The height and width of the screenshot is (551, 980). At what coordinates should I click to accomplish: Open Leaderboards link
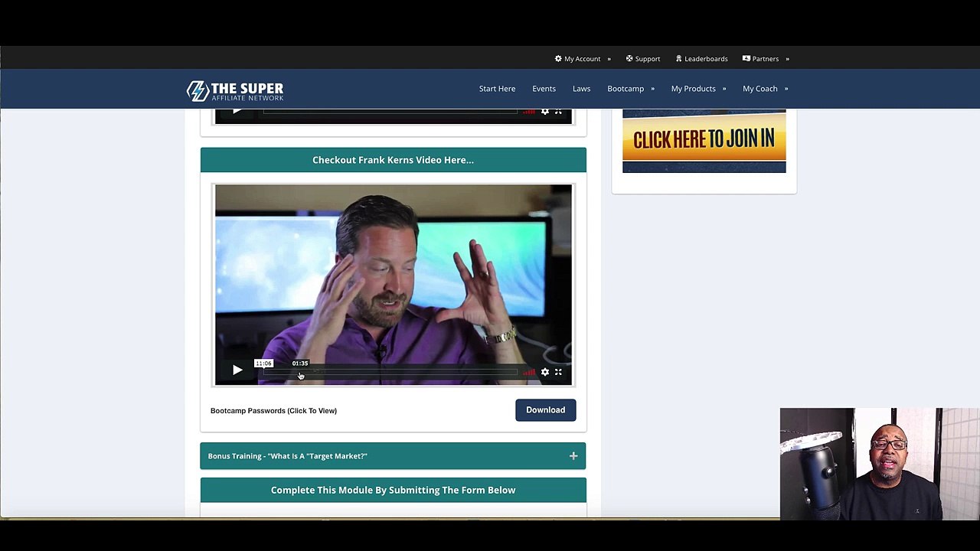click(x=701, y=59)
